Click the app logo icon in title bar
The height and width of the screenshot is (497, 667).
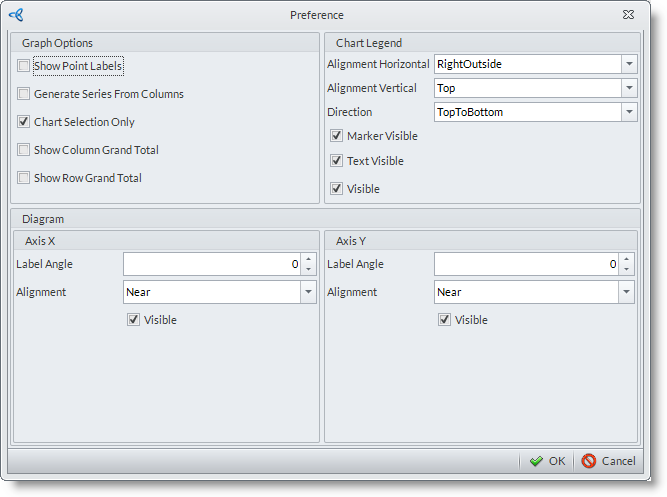point(16,15)
